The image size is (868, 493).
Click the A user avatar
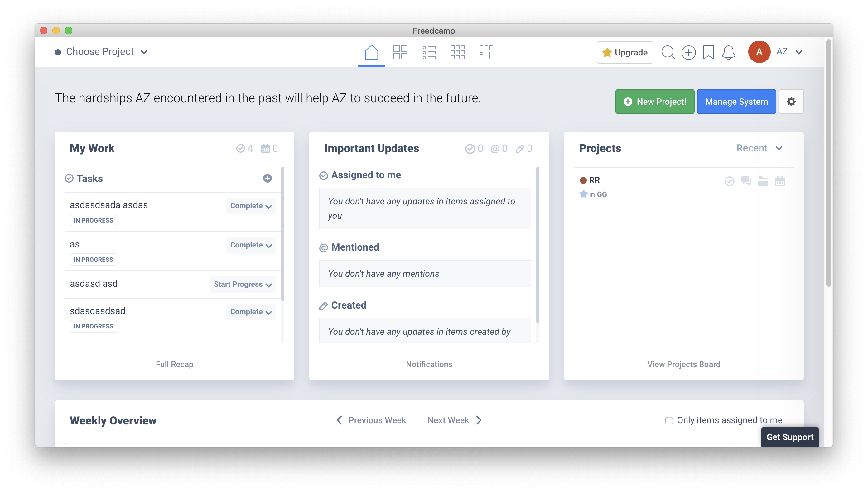tap(759, 52)
